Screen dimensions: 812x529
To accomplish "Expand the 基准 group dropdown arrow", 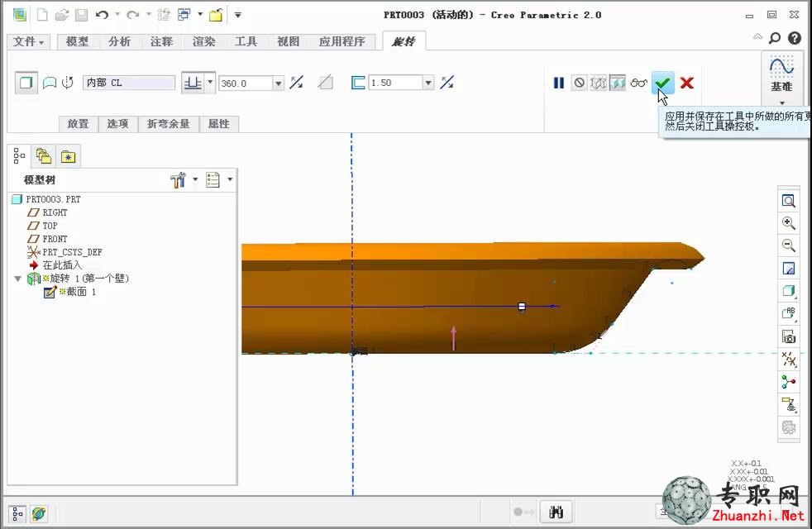I will [x=782, y=102].
